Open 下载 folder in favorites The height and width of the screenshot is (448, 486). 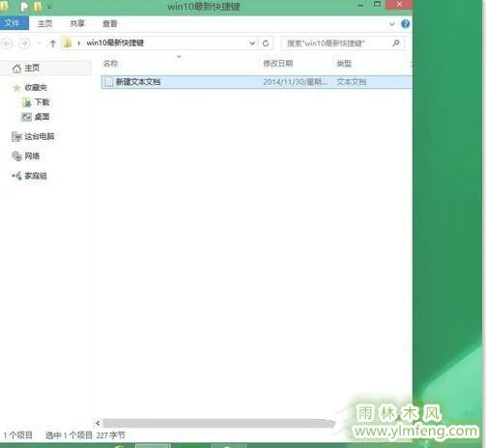pos(42,102)
